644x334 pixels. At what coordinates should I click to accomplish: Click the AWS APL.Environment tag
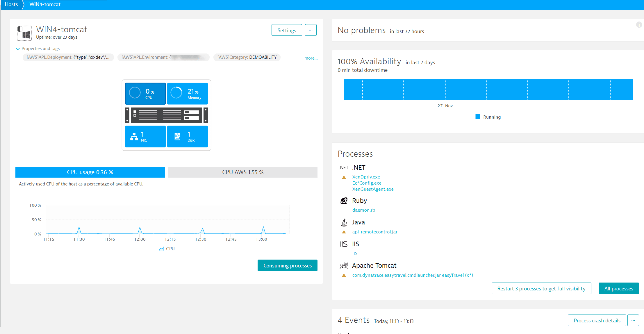(x=163, y=57)
